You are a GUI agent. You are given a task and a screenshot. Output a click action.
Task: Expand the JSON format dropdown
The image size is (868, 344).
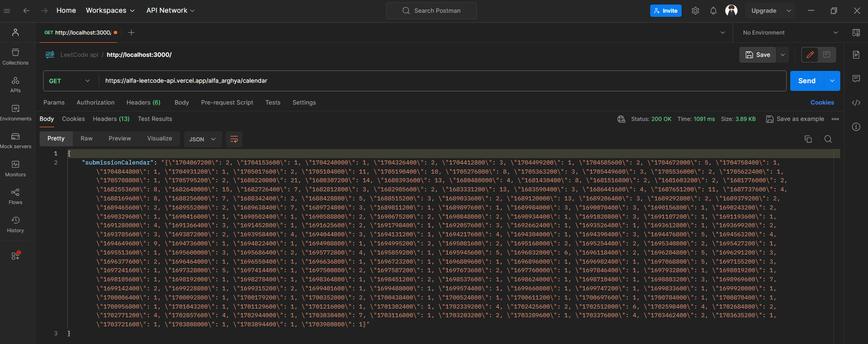[x=202, y=139]
